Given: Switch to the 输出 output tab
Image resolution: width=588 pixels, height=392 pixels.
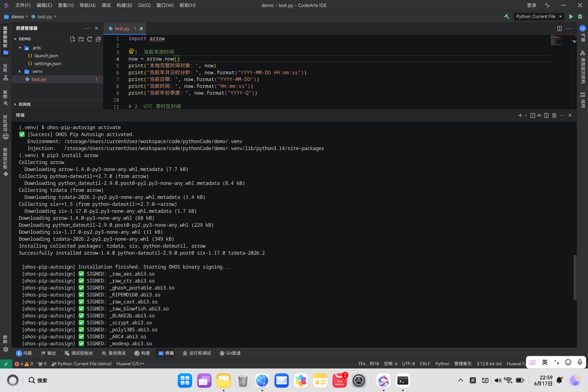Looking at the screenshot, I should point(48,353).
